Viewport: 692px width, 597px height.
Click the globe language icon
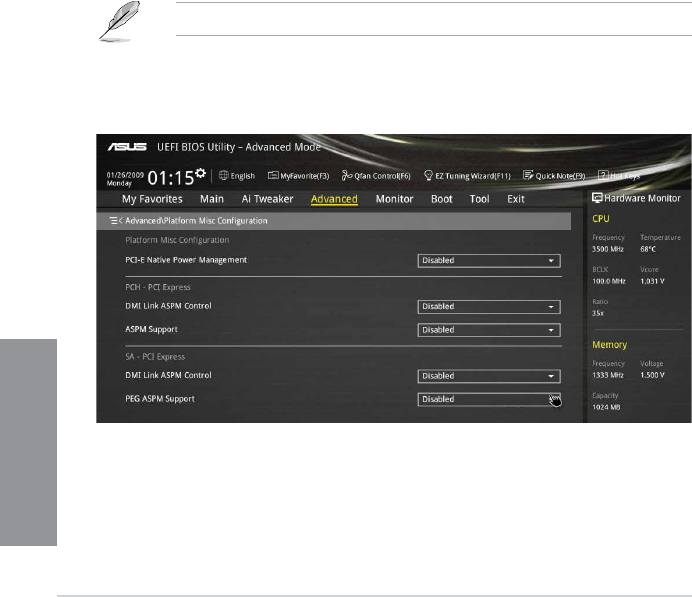pyautogui.click(x=224, y=175)
